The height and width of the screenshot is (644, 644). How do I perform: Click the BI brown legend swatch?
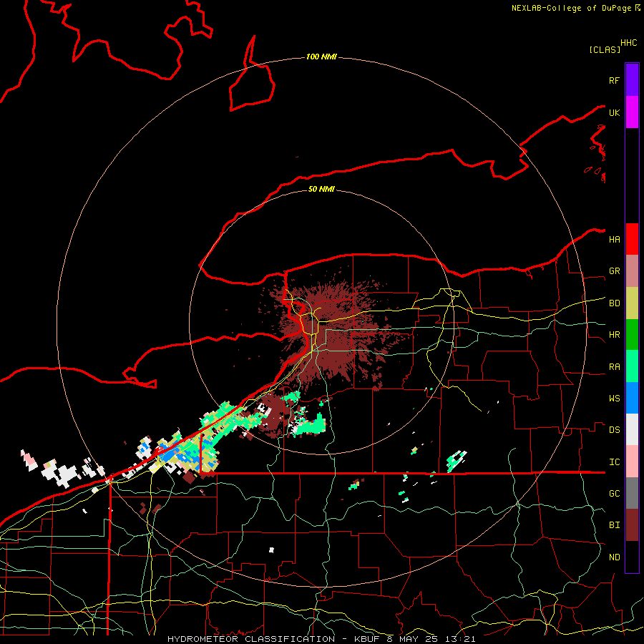(632, 525)
